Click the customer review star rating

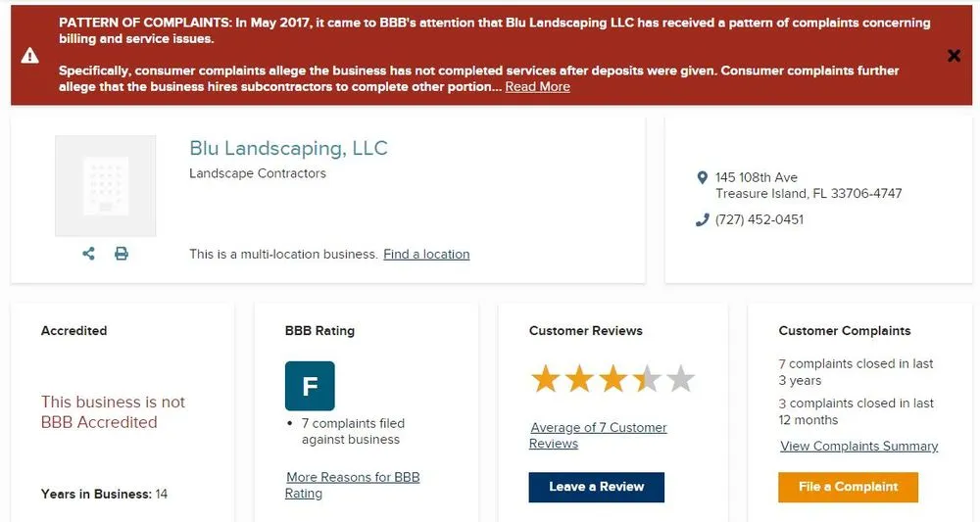tap(612, 379)
